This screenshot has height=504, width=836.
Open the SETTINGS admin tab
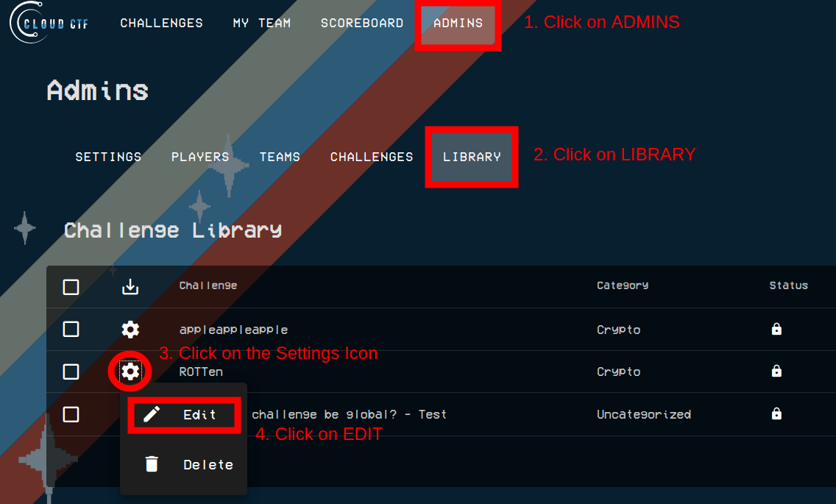pyautogui.click(x=108, y=157)
